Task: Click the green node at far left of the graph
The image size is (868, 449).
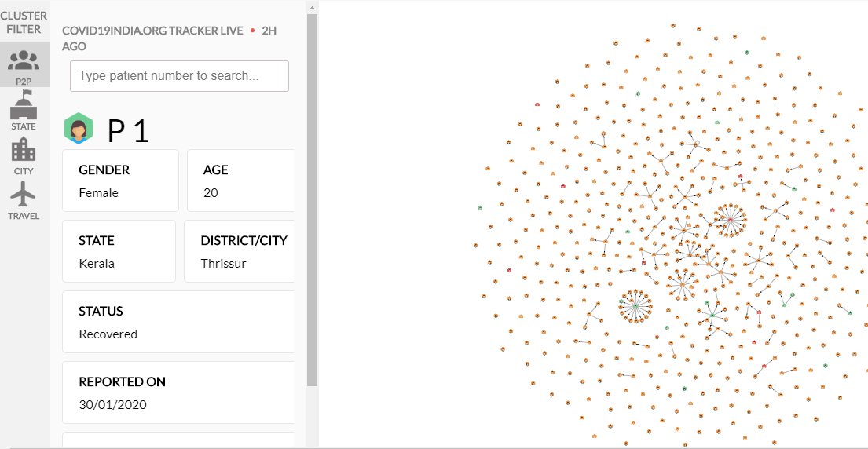Action: coord(480,208)
